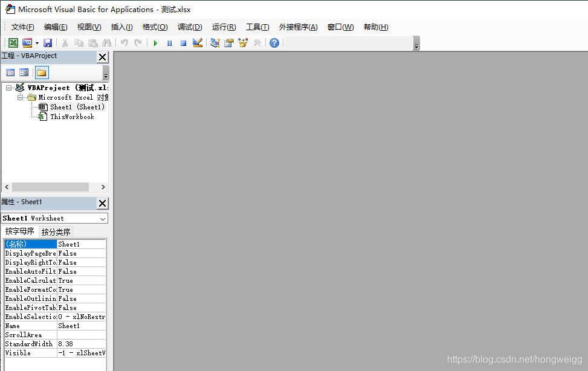The image size is (588, 371).
Task: Open the Insert object dropdown arrow
Action: click(x=37, y=43)
